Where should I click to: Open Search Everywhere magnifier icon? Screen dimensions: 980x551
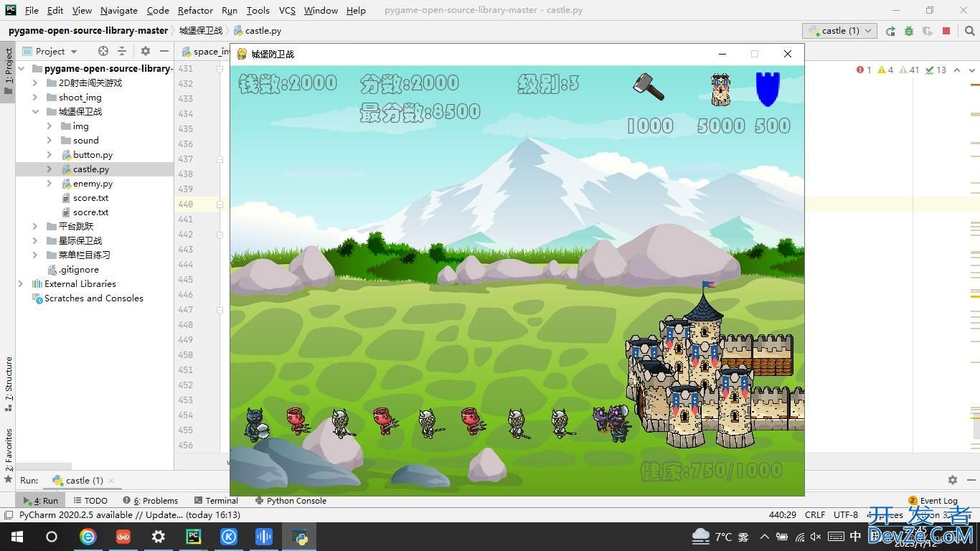click(969, 31)
